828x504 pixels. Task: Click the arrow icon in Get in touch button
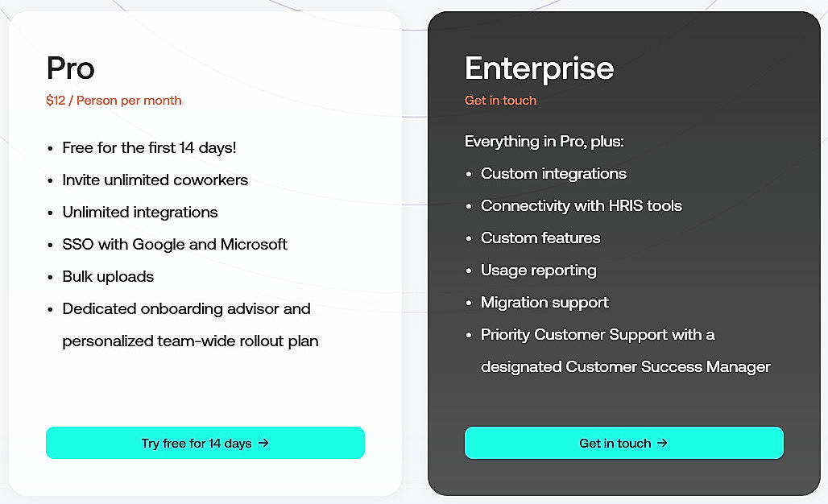coord(663,443)
